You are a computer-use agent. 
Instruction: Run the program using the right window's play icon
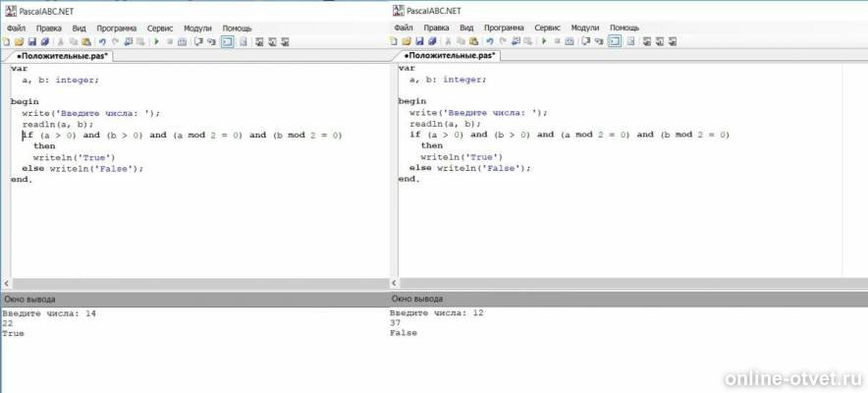point(544,42)
